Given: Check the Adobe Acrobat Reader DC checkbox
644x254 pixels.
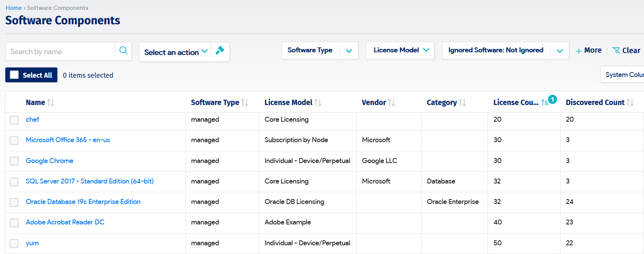Looking at the screenshot, I should pyautogui.click(x=14, y=223).
